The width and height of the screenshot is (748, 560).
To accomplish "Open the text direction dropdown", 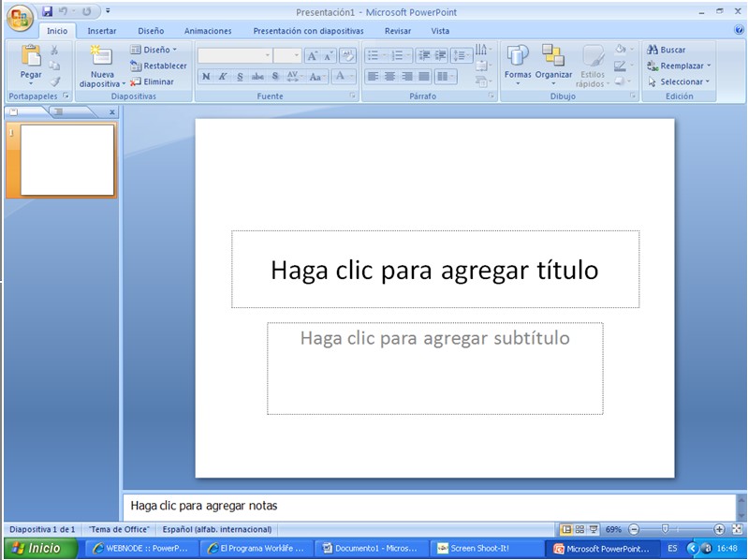I will click(483, 50).
